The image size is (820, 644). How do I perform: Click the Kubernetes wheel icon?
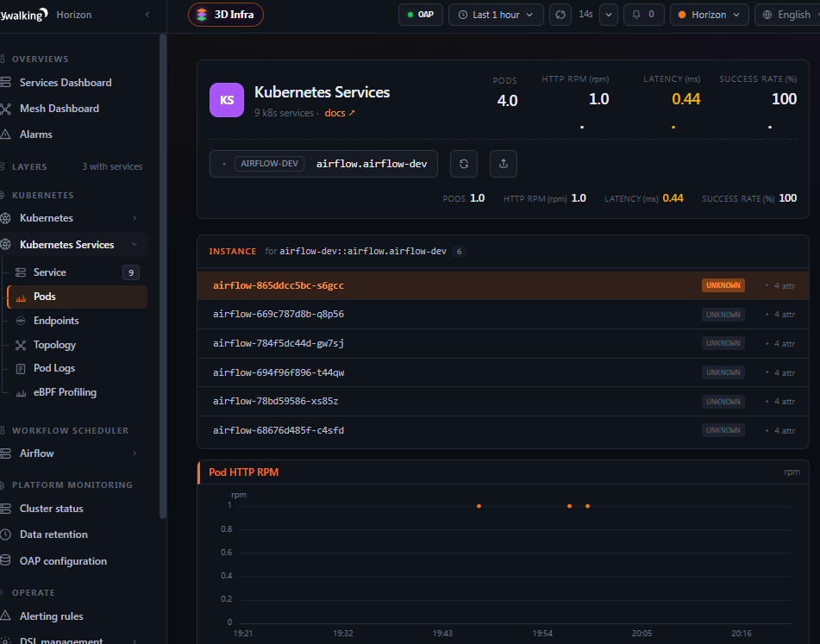(6, 218)
